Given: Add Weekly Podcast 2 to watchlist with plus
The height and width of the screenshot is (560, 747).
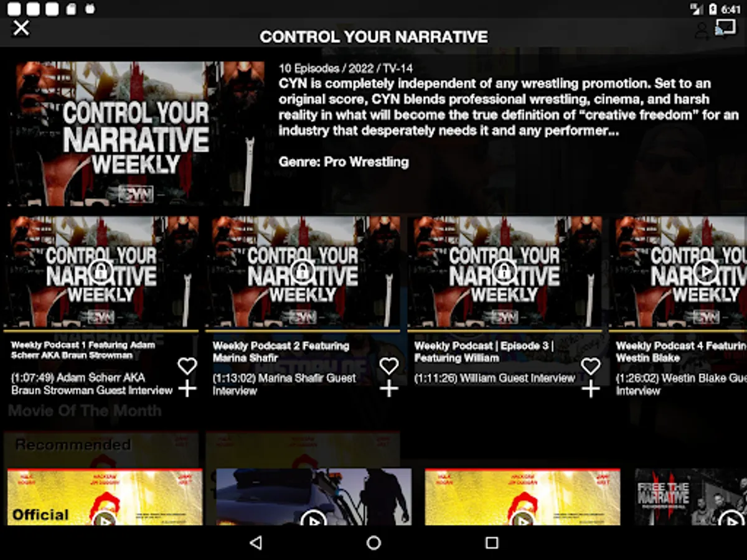Looking at the screenshot, I should (x=389, y=390).
